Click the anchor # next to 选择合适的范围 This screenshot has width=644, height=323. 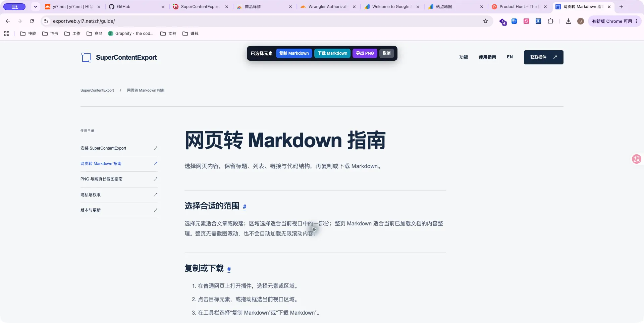click(245, 207)
